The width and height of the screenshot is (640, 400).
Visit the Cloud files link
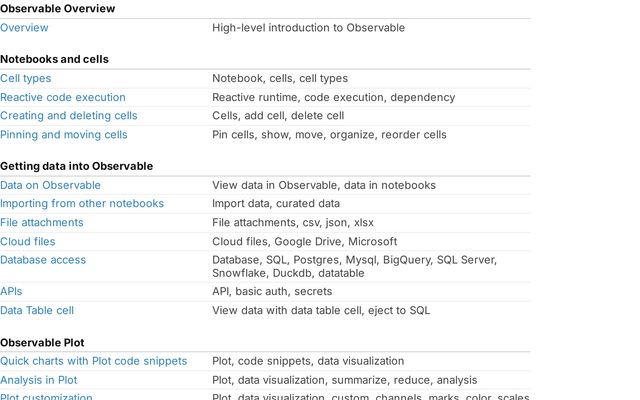pos(28,242)
